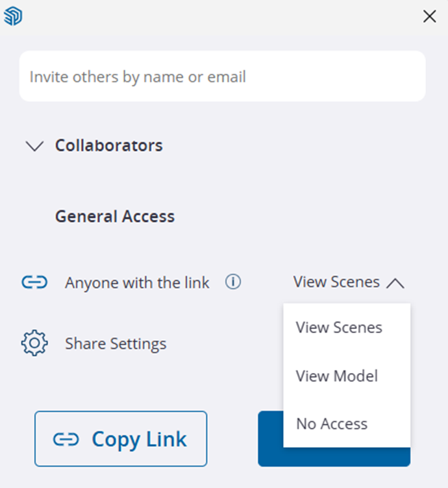
Task: Select View Scenes from the dropdown list
Action: point(339,327)
